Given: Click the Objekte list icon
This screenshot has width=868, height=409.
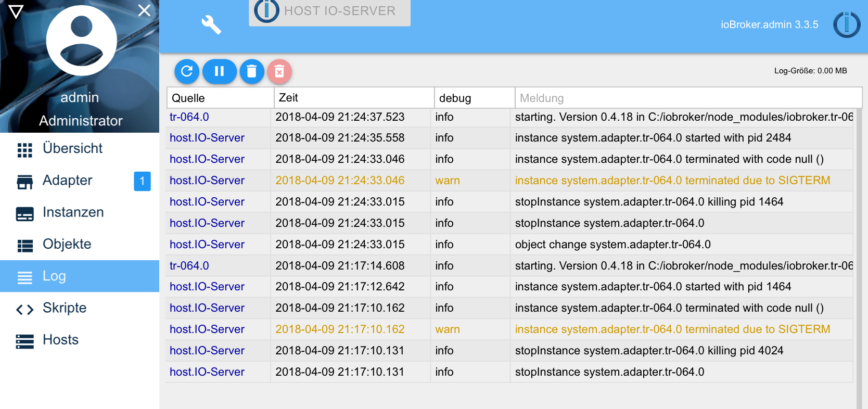Looking at the screenshot, I should [24, 246].
